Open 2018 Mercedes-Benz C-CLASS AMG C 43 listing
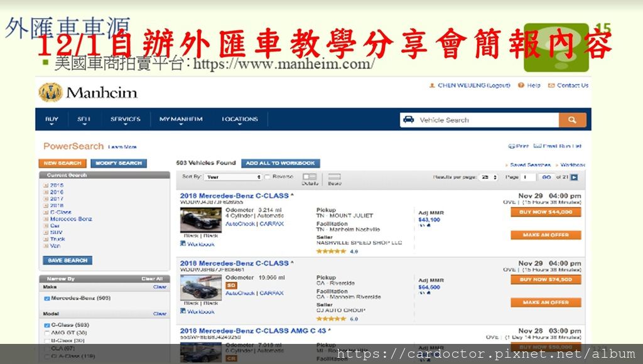Screen dimensions: 643x364 253,331
